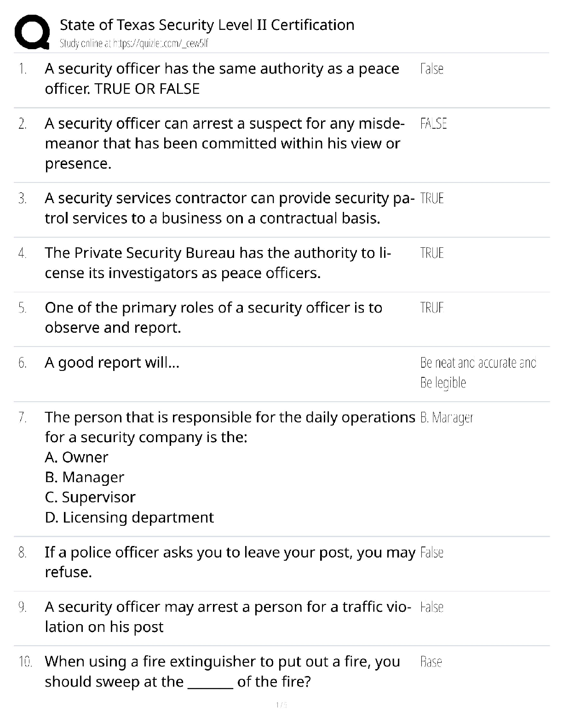Image resolution: width=563 pixels, height=728 pixels.
Task: Select answer option B. Manager in list
Action: (85, 478)
